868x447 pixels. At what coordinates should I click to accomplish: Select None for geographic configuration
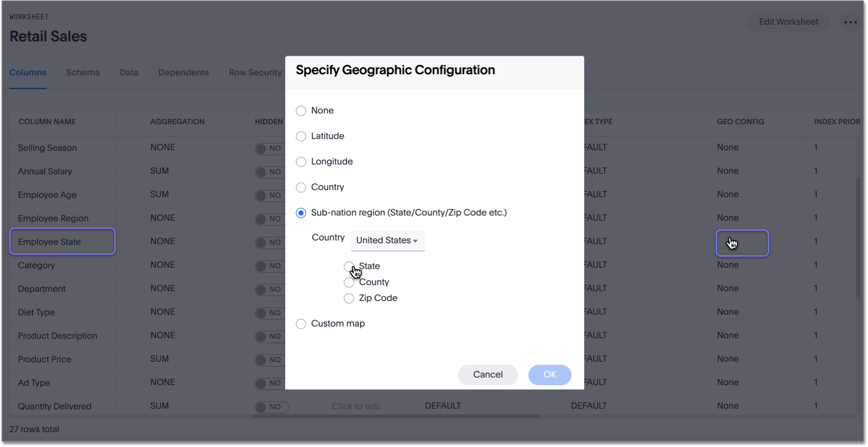(301, 110)
